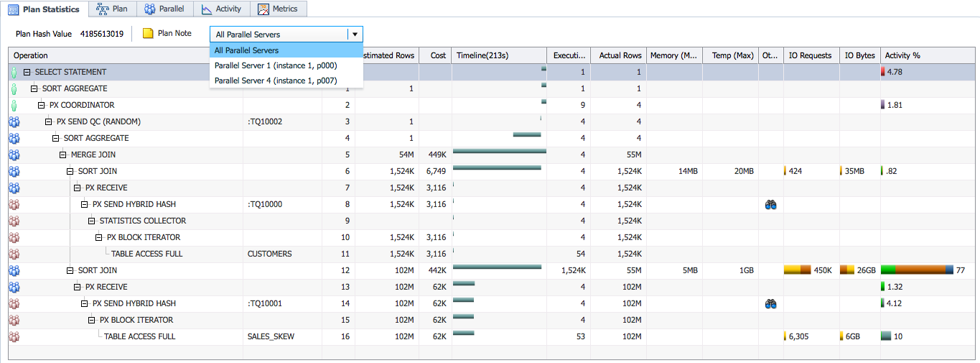The image size is (980, 363).
Task: Click parallel server icon beside MERGE JOIN
Action: click(x=14, y=155)
